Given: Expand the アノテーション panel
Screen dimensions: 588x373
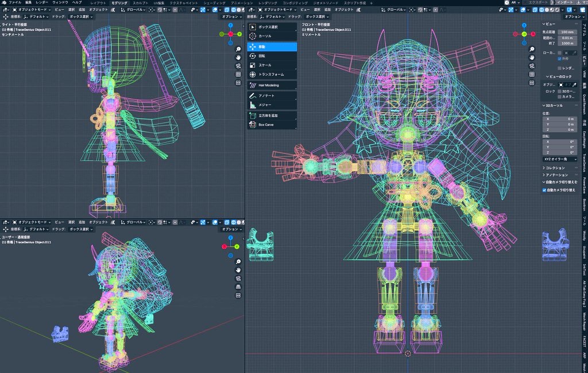Looking at the screenshot, I should (556, 174).
